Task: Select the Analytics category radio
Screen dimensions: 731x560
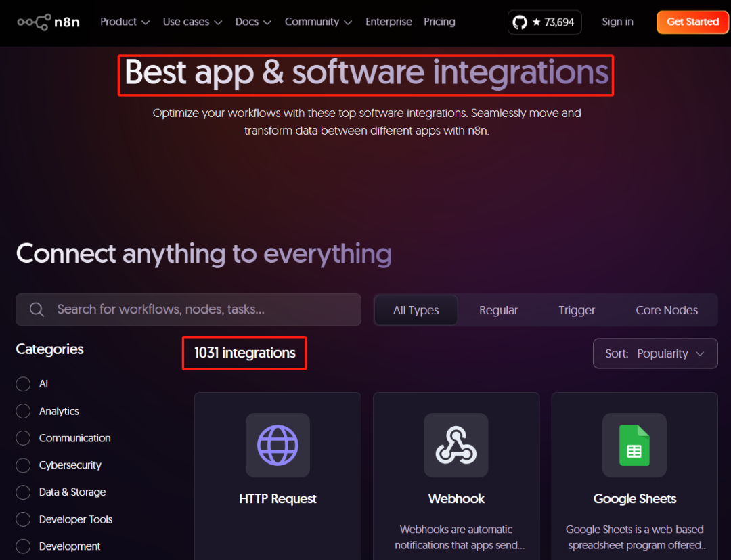Action: coord(23,411)
